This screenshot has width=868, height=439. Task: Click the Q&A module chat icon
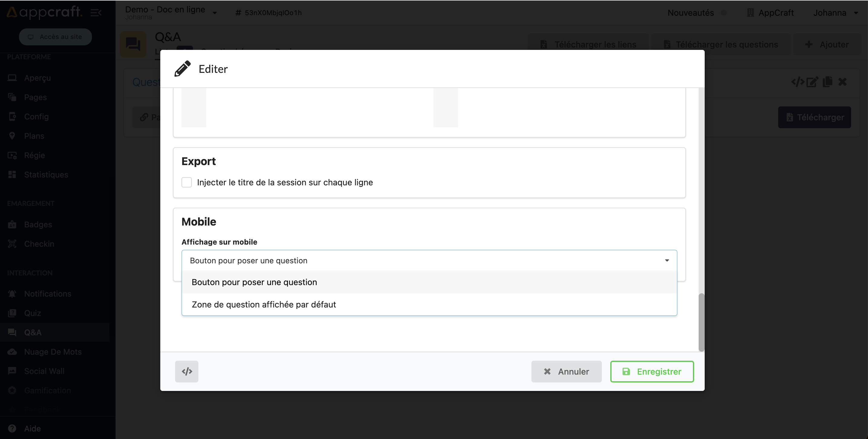click(133, 44)
